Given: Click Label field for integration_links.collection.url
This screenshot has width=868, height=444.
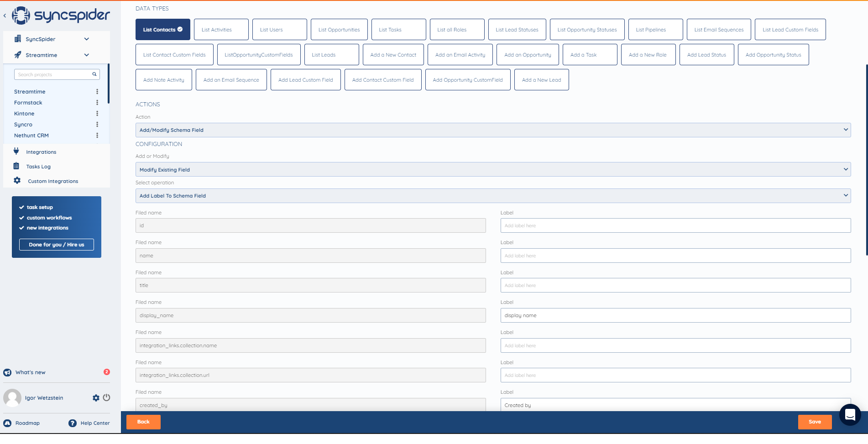Looking at the screenshot, I should (675, 375).
